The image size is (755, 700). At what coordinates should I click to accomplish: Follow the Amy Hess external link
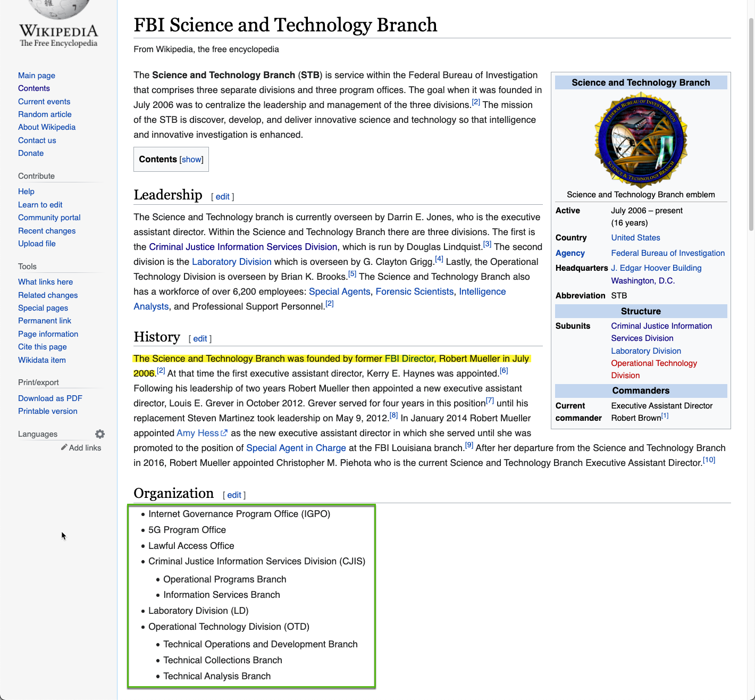tap(198, 433)
